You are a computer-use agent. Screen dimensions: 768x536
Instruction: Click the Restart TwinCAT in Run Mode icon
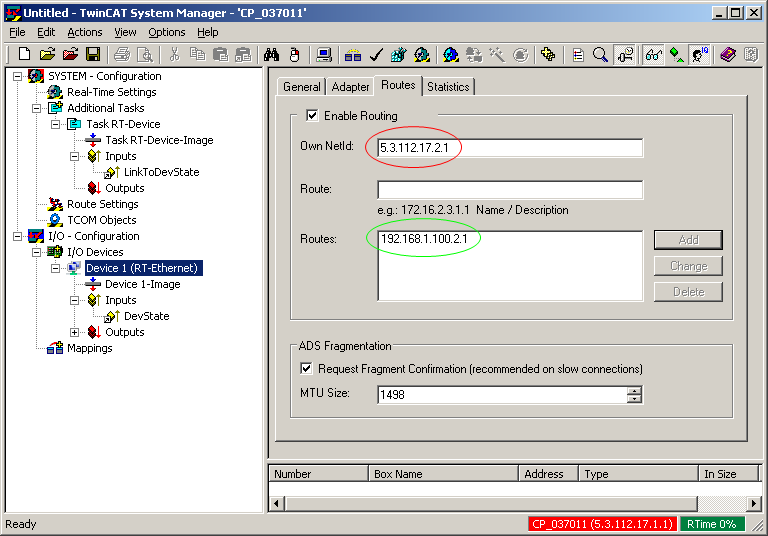[x=421, y=54]
